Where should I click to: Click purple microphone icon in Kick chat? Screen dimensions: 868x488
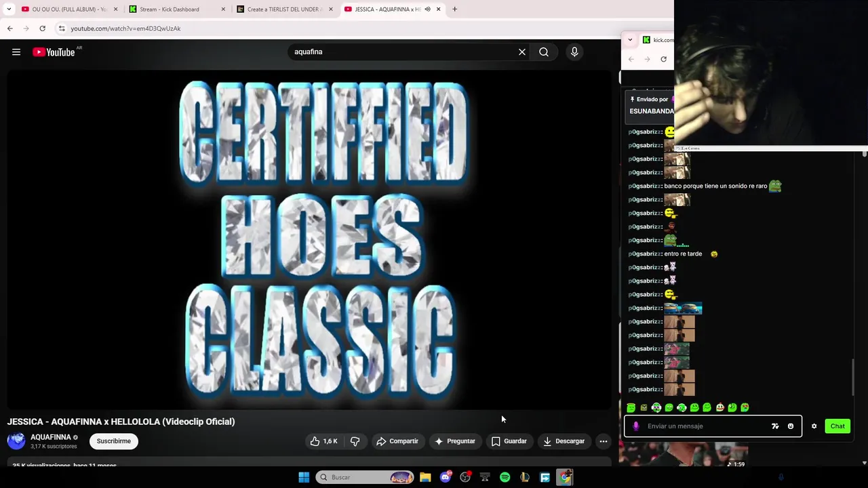635,426
